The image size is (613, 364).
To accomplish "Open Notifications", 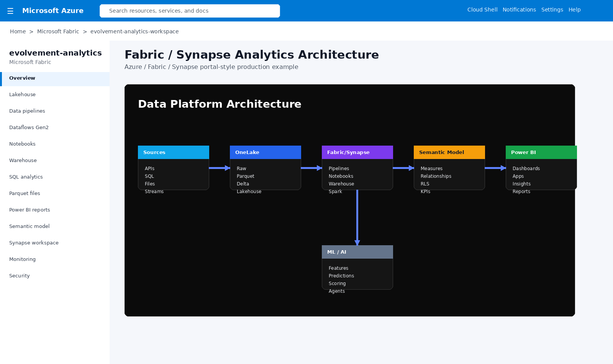I will click(x=519, y=10).
